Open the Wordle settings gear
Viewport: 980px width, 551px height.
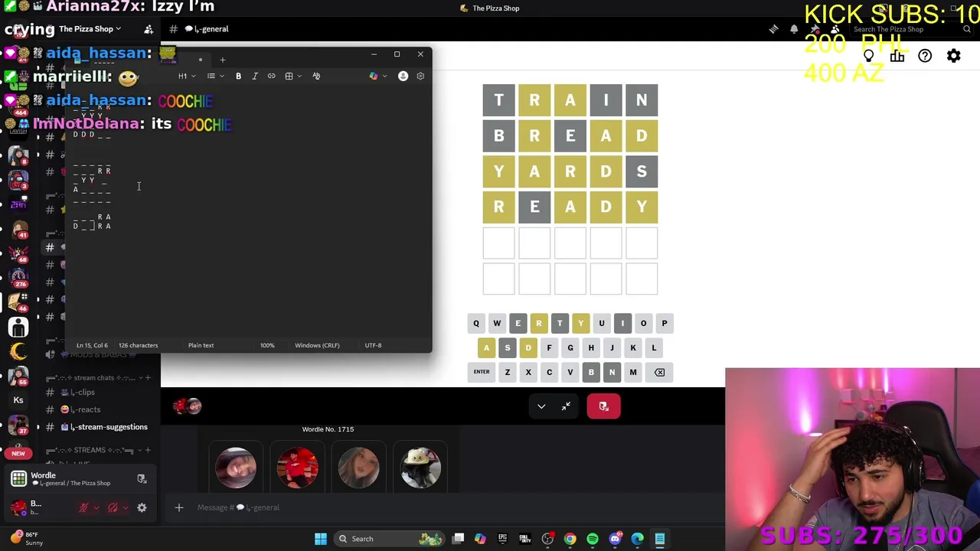[x=954, y=56]
